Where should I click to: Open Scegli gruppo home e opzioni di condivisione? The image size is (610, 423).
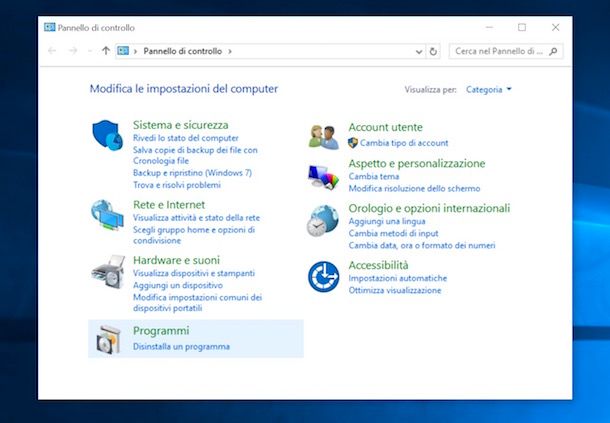(x=194, y=235)
